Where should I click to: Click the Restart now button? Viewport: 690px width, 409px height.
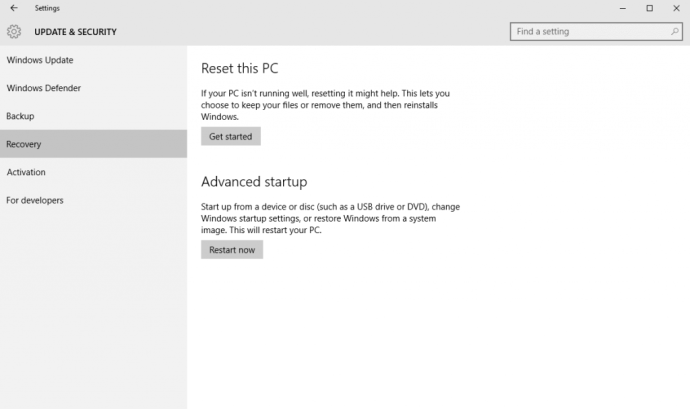232,250
